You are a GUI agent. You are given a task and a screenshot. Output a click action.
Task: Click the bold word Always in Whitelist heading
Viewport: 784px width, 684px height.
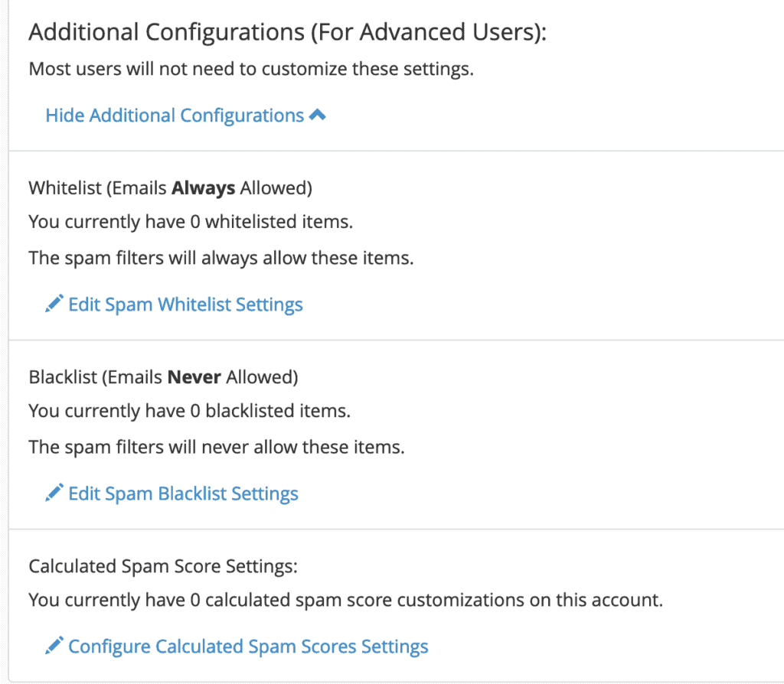point(204,188)
